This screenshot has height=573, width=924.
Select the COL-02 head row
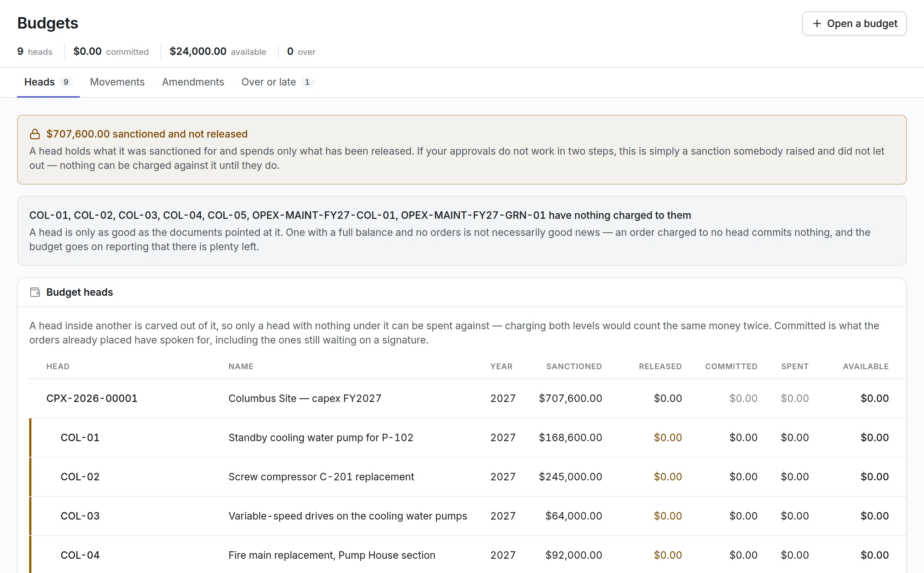468,477
